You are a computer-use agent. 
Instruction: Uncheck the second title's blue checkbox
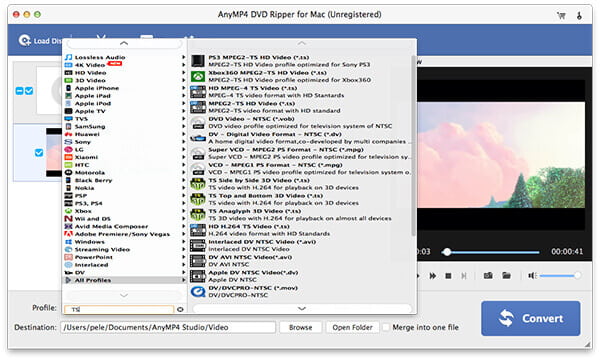point(39,153)
